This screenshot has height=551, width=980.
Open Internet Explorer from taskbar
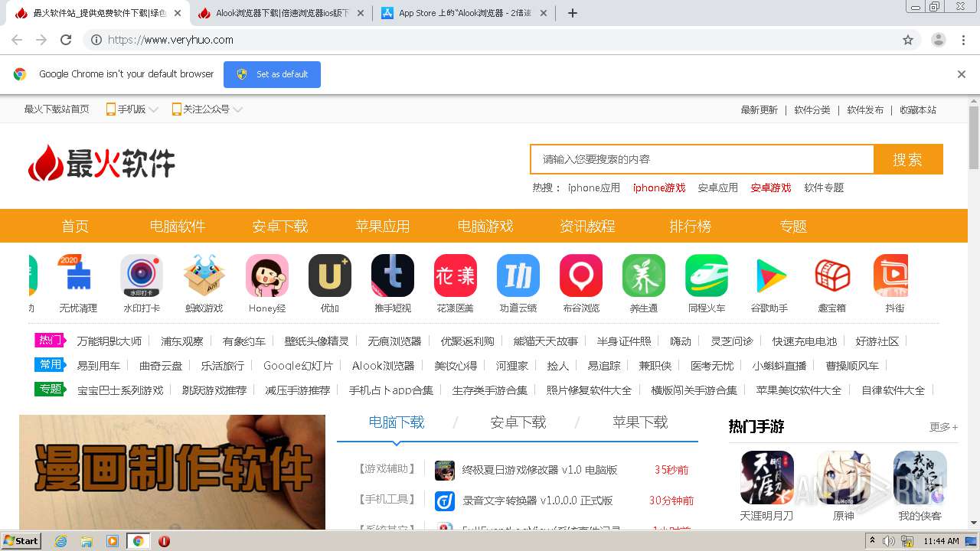click(x=60, y=541)
